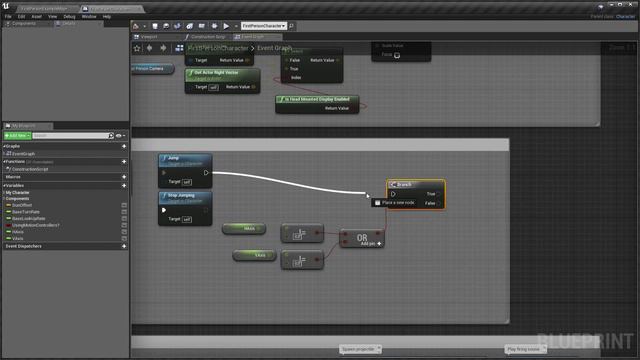This screenshot has height=360, width=640.
Task: Click the My Blueprint search input field
Action: pyautogui.click(x=70, y=136)
